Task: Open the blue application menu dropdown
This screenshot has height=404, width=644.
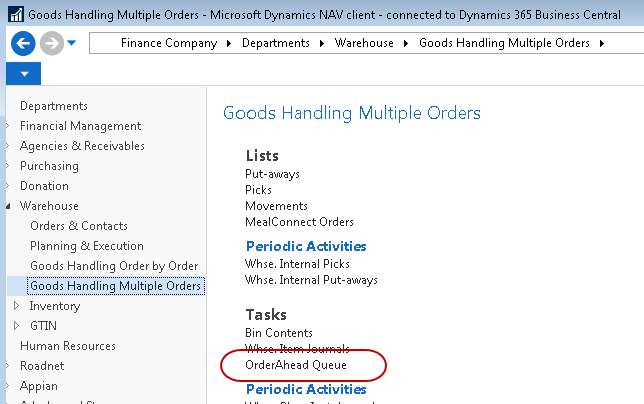Action: tap(24, 74)
